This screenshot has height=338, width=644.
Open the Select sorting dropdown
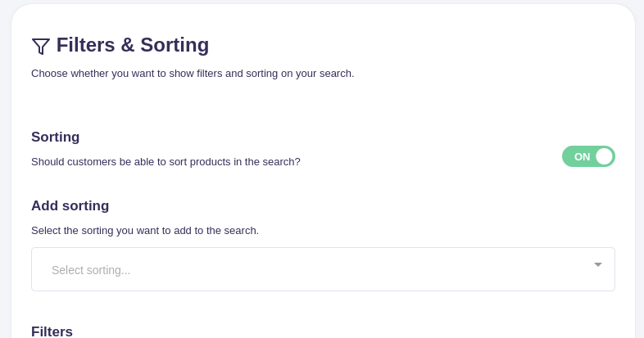[323, 269]
